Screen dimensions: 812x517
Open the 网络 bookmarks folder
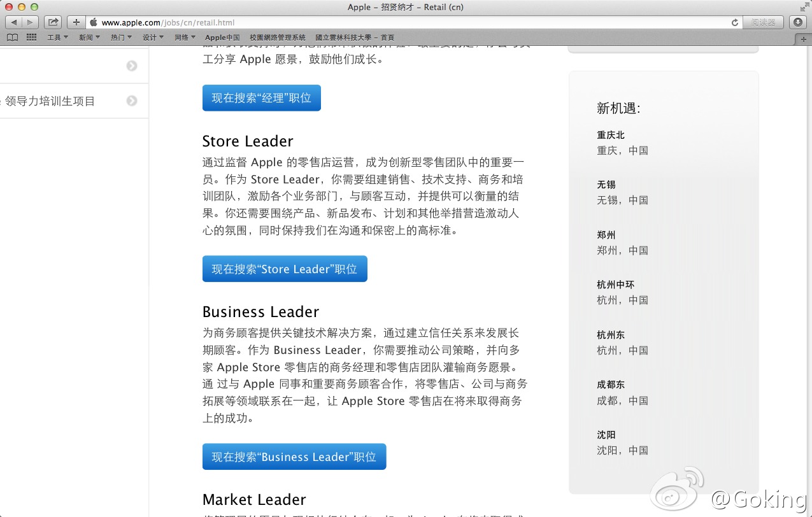point(185,38)
